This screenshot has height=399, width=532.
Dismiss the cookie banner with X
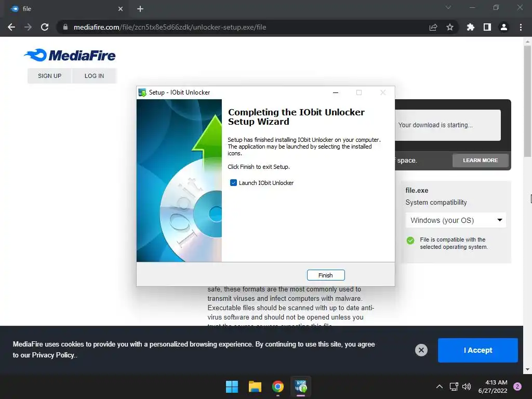click(x=421, y=350)
